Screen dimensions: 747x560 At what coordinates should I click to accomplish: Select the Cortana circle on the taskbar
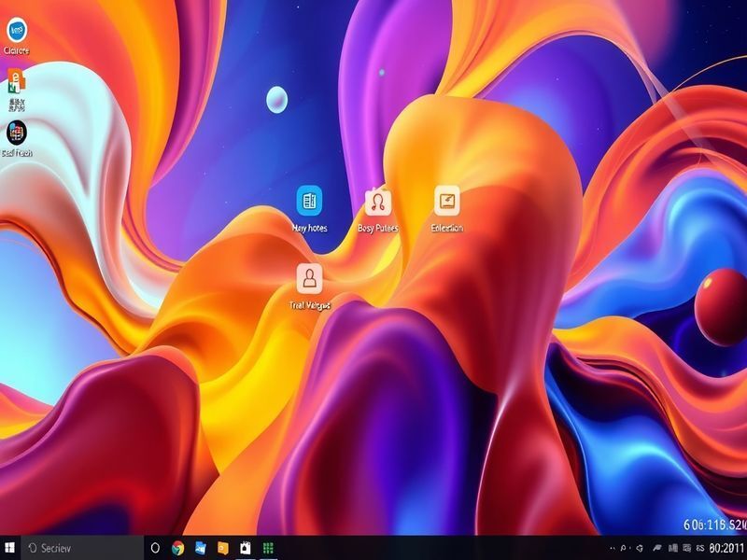[x=154, y=547]
